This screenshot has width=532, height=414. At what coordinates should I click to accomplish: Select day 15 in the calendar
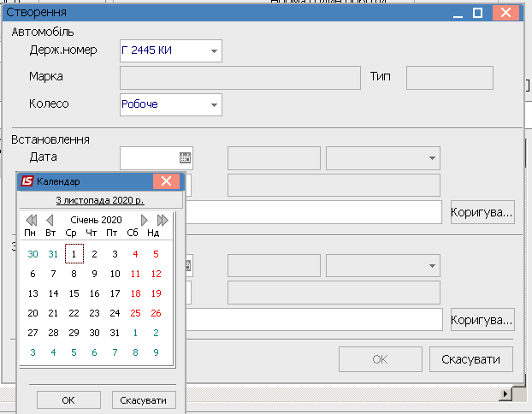point(74,293)
